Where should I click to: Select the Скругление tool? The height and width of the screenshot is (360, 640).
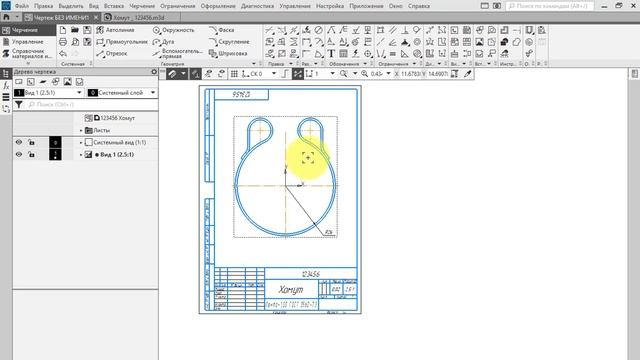coord(229,42)
